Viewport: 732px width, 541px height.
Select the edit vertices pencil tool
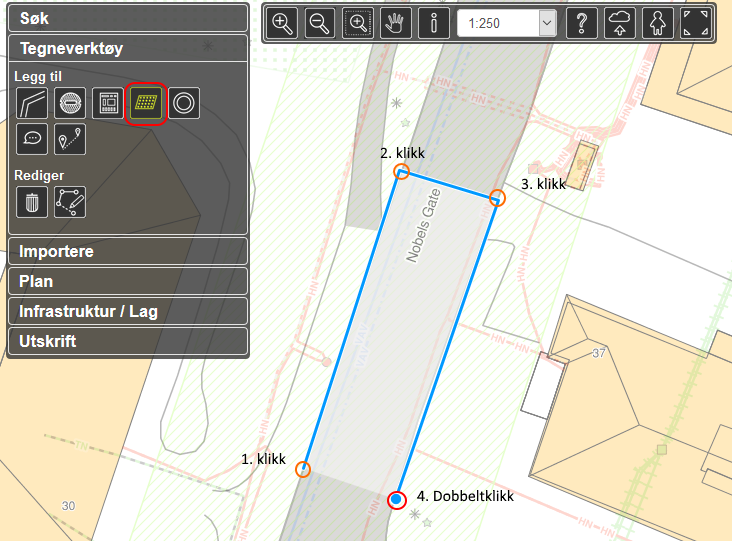(70, 202)
